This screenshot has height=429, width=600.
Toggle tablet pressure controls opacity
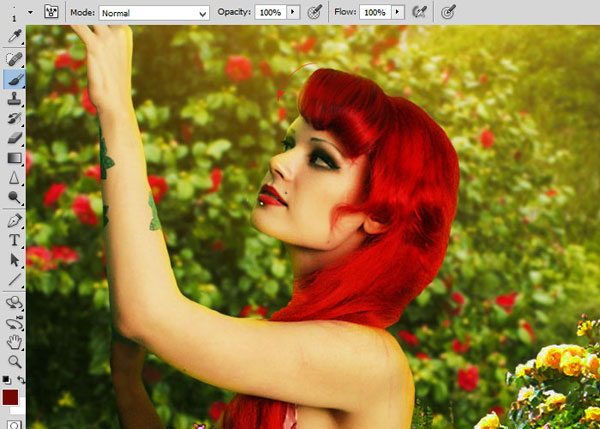coord(315,12)
